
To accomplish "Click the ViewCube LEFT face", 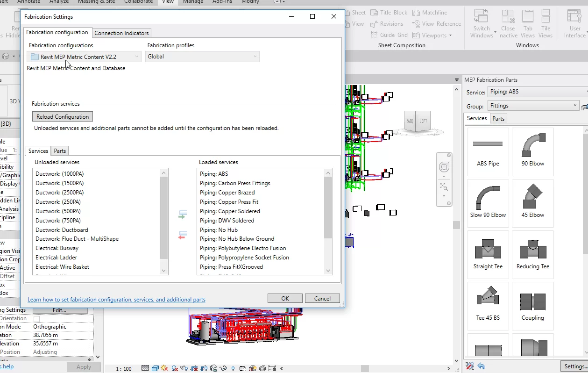I will point(423,121).
